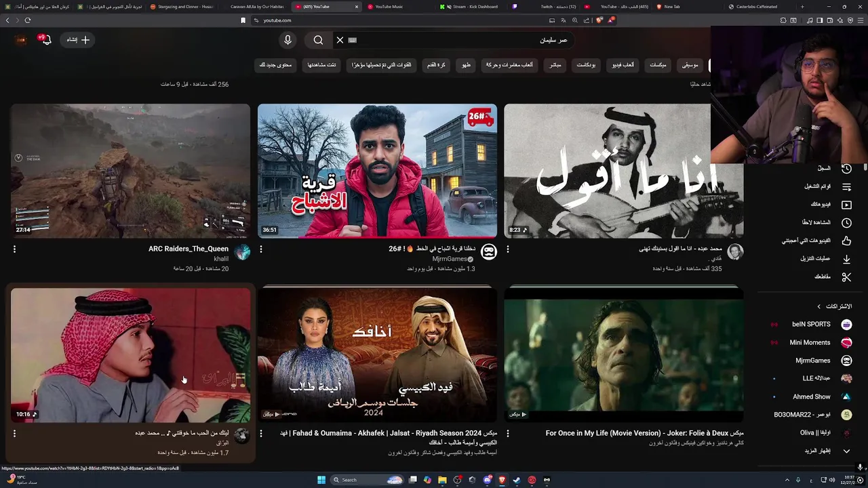
Task: Open ARC Raiders_The_Queen video thumbnail
Action: click(x=130, y=171)
